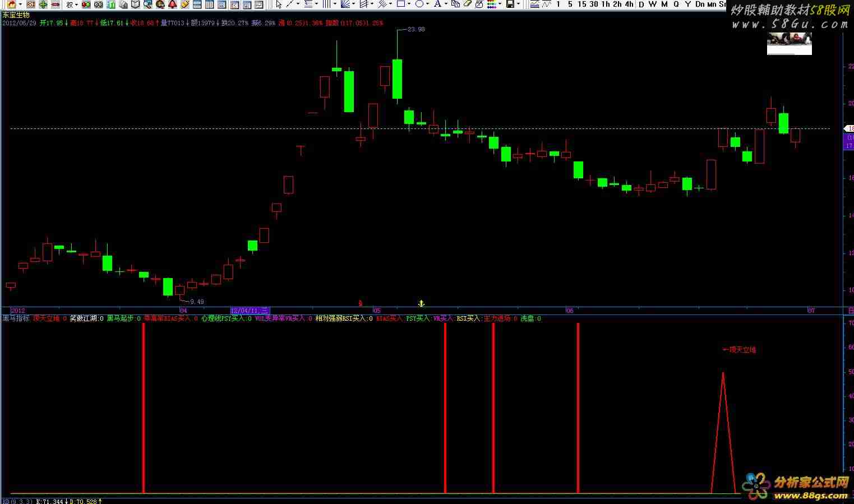Screen dimensions: 854x504
Task: Click the highlighted 12/04/11 date marker
Action: tap(250, 311)
